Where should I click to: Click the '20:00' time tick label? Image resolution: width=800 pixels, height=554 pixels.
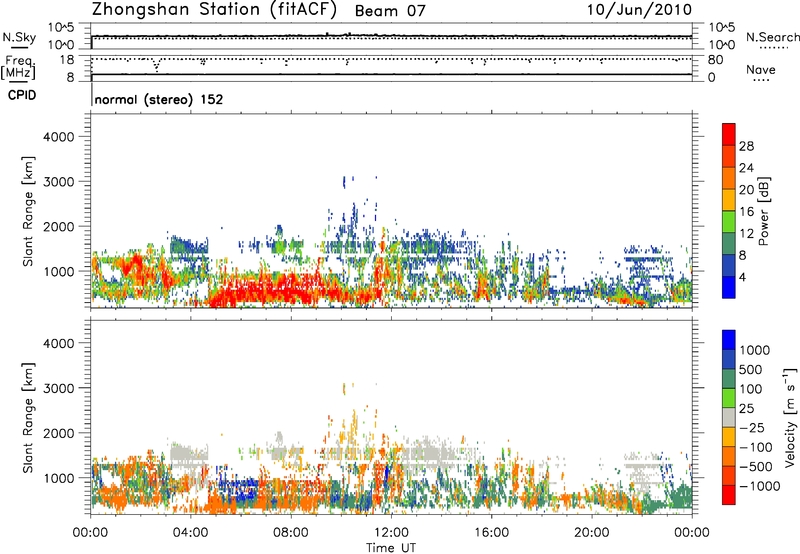pos(592,533)
